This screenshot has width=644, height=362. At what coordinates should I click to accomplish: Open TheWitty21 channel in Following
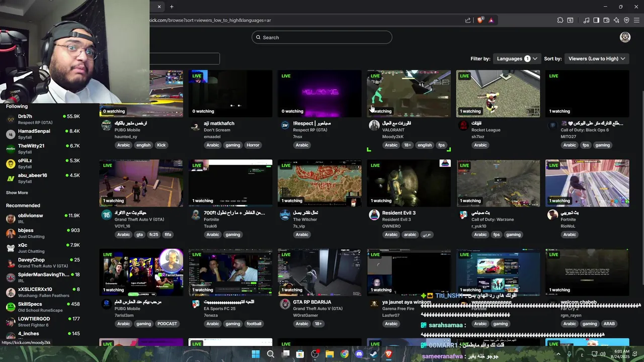43,149
